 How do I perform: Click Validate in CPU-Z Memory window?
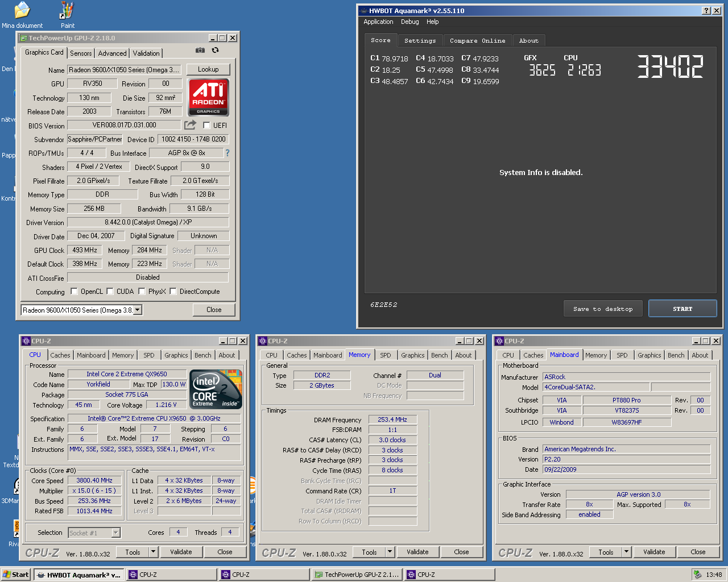point(417,552)
